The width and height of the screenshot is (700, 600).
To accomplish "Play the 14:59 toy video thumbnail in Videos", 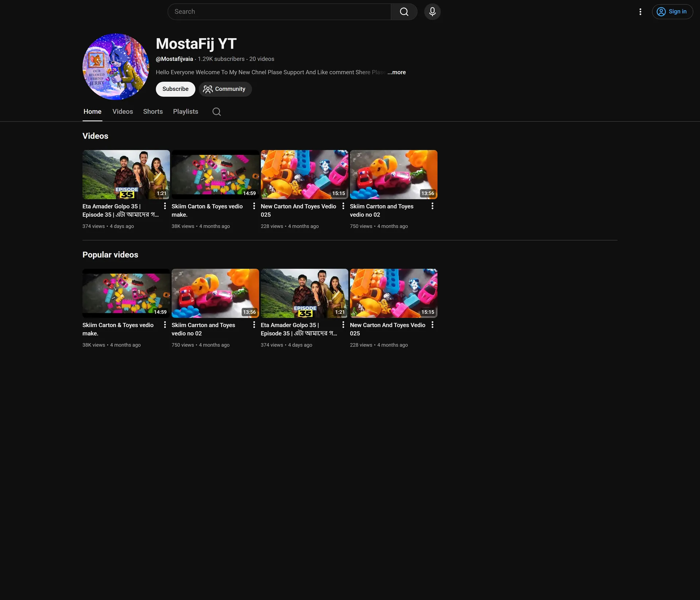I will click(x=215, y=175).
